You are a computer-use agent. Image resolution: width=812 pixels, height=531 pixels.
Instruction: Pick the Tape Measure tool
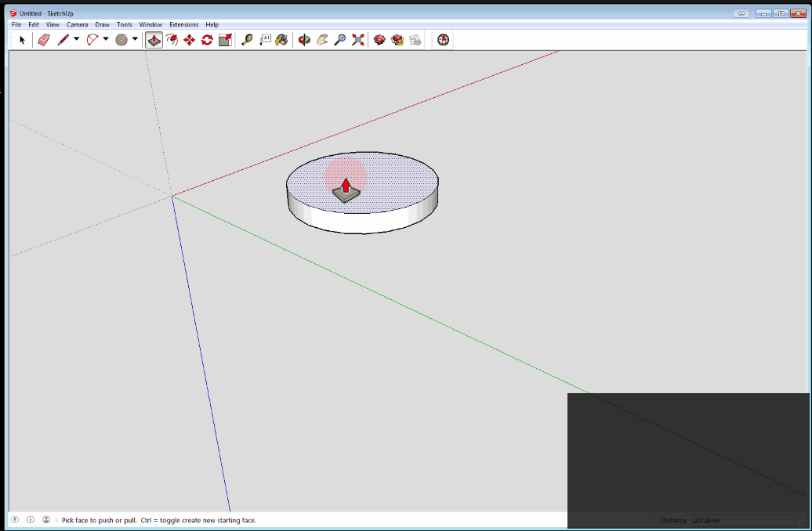(x=247, y=40)
